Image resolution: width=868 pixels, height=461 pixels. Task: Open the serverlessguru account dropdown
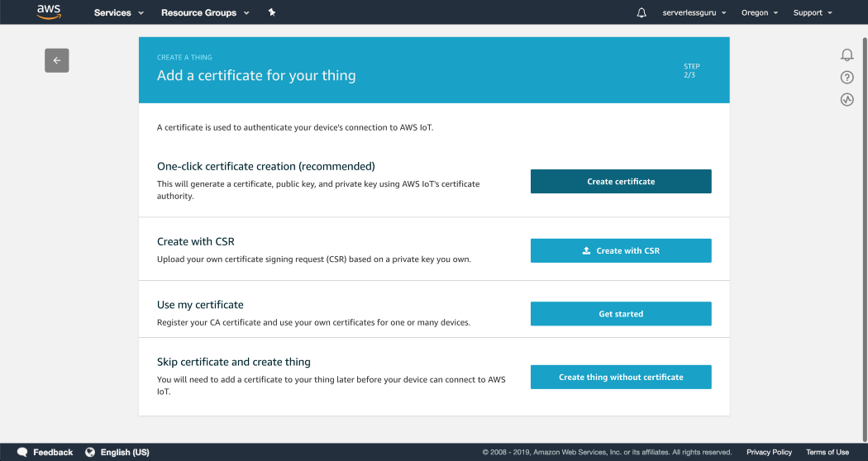694,12
